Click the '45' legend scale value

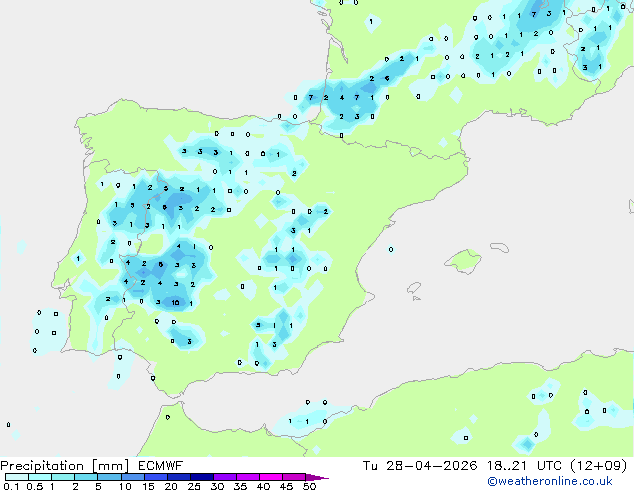coord(286,486)
